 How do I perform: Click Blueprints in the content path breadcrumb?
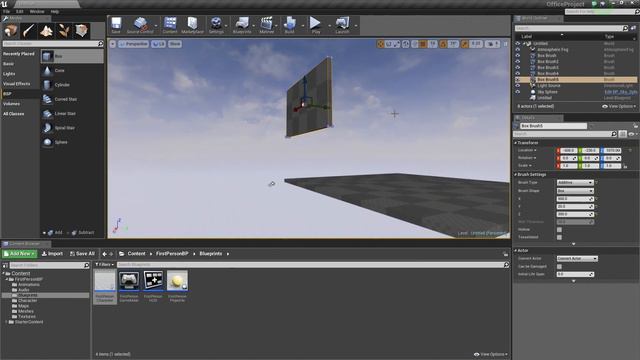point(211,254)
